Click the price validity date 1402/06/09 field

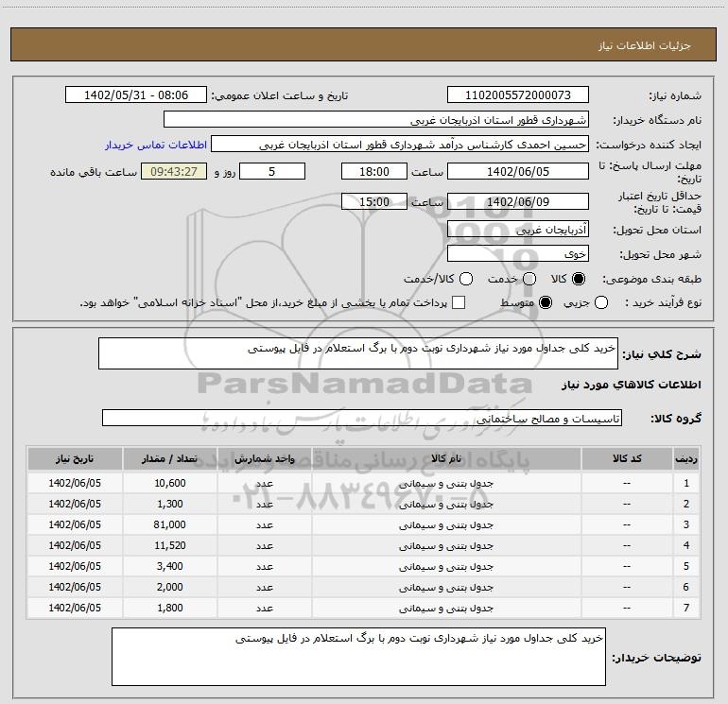pos(518,201)
